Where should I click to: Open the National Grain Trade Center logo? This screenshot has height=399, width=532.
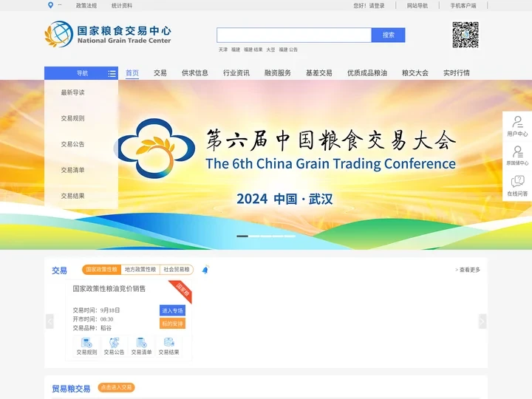pyautogui.click(x=108, y=34)
